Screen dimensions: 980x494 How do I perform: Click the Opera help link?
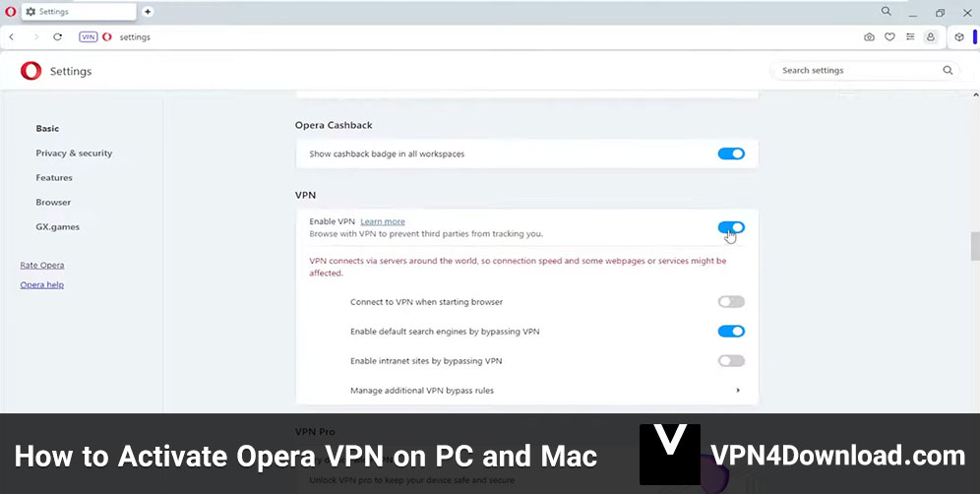[x=42, y=285]
